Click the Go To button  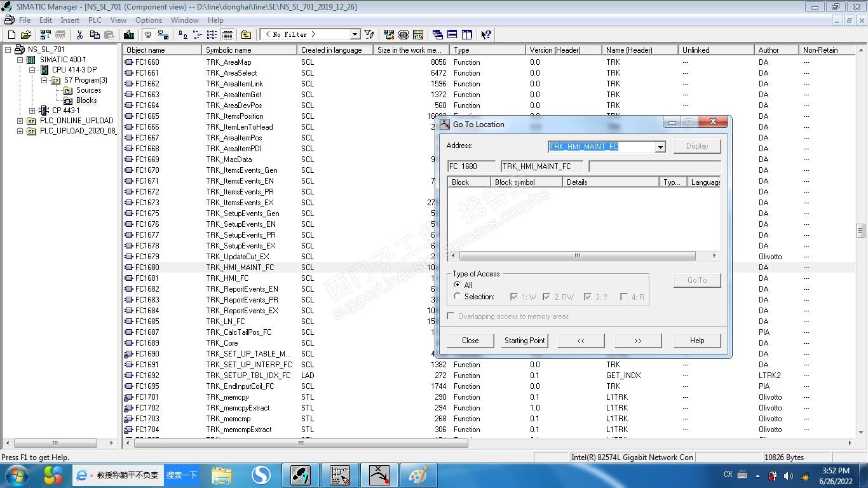tap(697, 280)
